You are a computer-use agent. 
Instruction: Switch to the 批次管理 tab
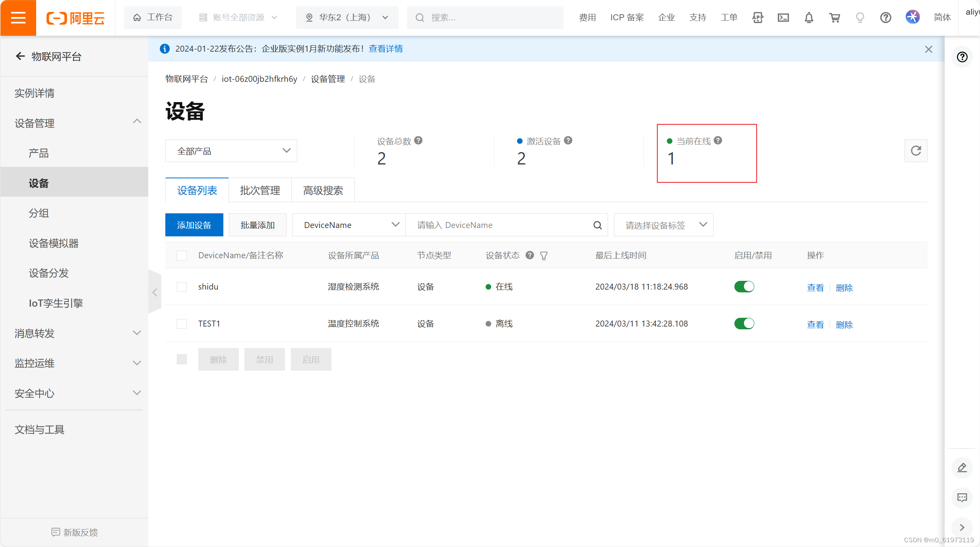click(x=260, y=190)
